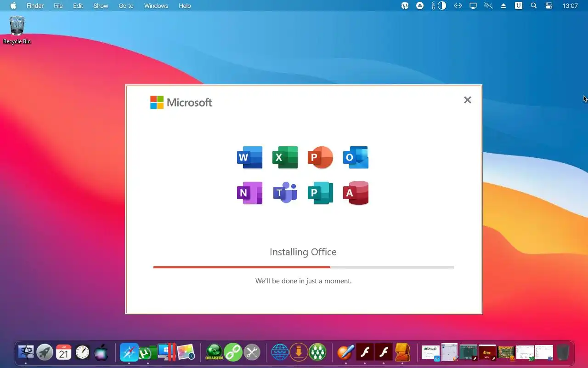Click the 13:07 clock in menu bar
588x368 pixels.
point(570,6)
